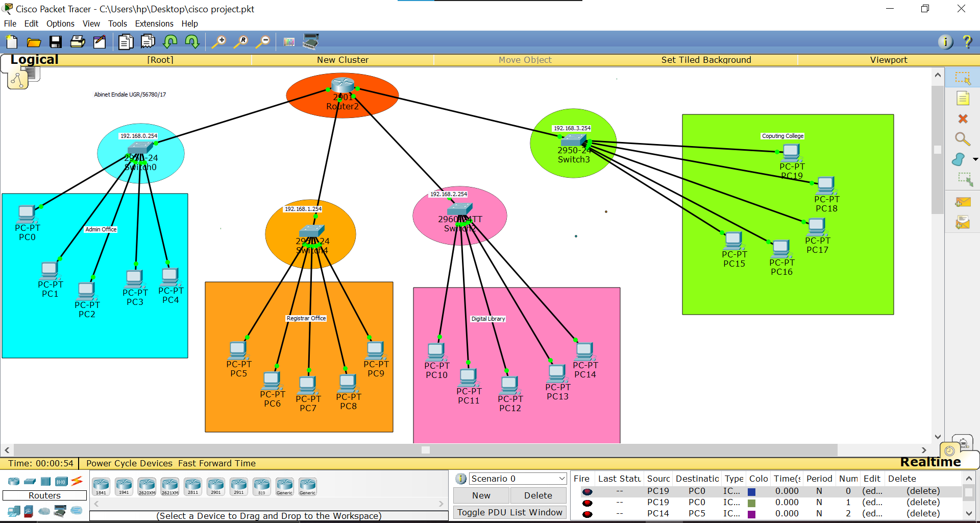
Task: Save the project with the floppy disk icon
Action: coord(56,42)
